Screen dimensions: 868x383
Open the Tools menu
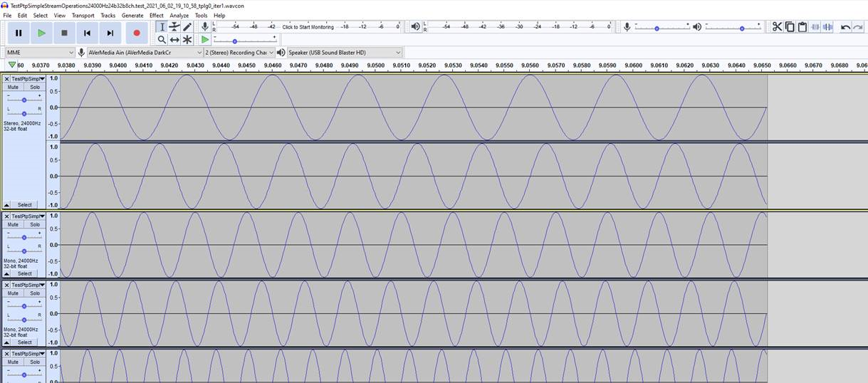[202, 15]
